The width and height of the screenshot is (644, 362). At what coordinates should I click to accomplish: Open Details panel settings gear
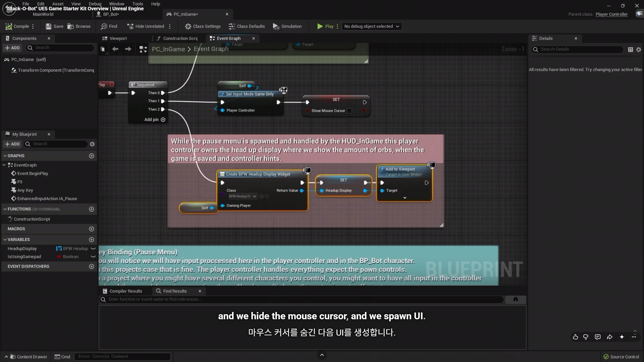pyautogui.click(x=639, y=50)
